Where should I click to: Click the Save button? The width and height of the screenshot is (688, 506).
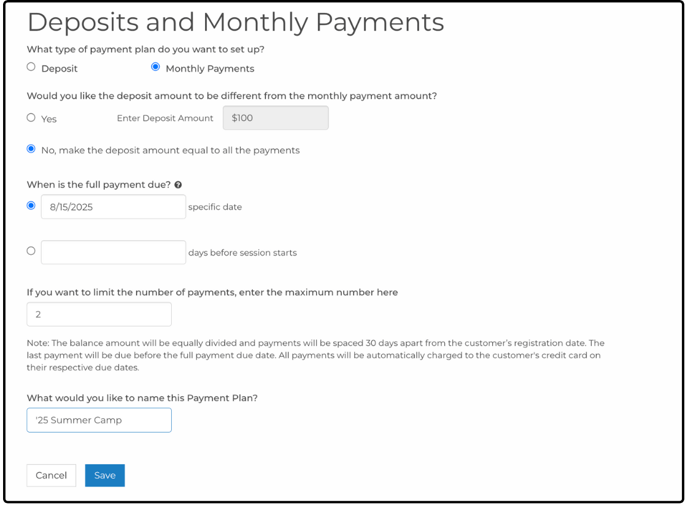105,475
